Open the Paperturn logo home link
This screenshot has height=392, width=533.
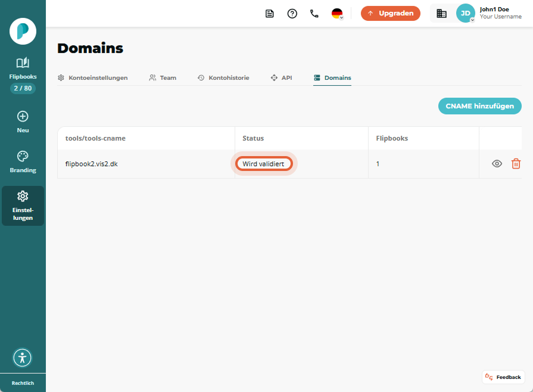[x=23, y=32]
